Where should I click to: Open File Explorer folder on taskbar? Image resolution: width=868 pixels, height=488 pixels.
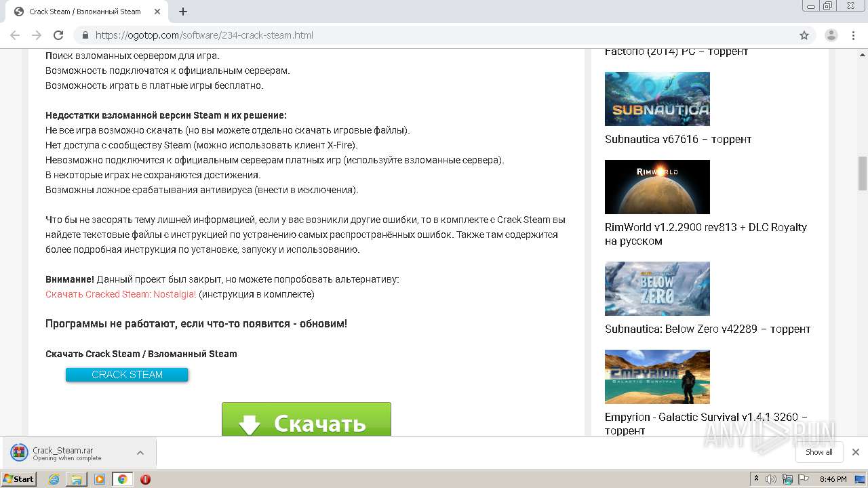coord(77,479)
